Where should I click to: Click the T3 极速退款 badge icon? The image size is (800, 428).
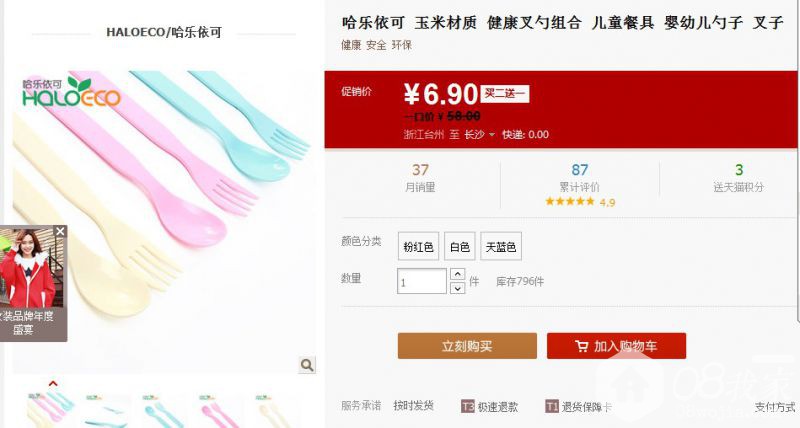467,407
